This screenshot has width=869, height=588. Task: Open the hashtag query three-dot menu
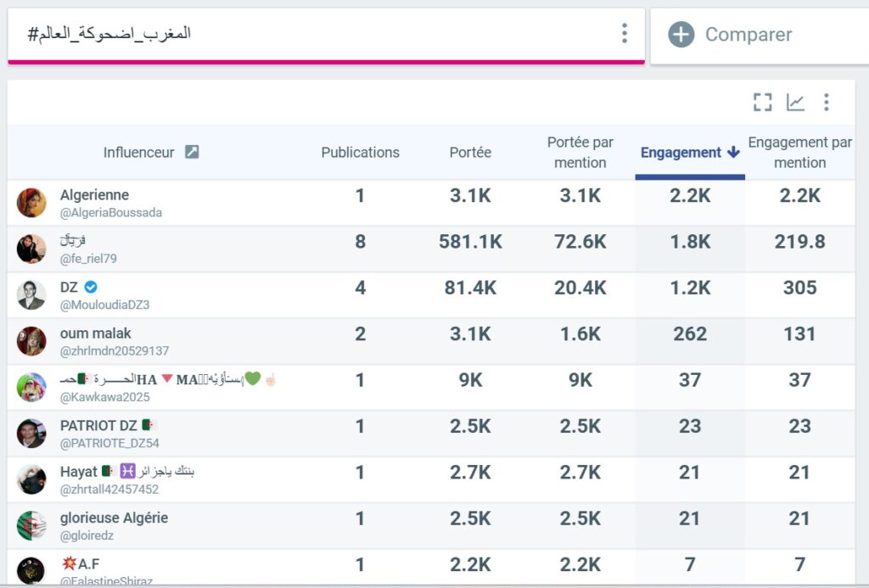[x=624, y=34]
